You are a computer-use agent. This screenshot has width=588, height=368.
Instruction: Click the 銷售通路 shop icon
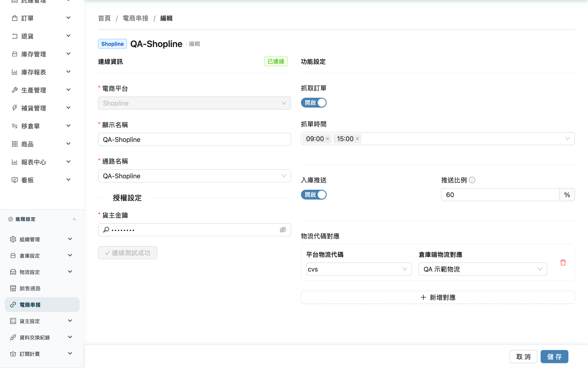coord(13,288)
